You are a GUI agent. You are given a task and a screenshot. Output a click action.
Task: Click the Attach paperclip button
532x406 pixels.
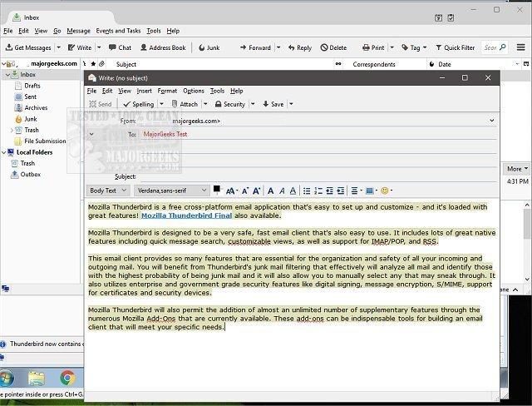[184, 105]
